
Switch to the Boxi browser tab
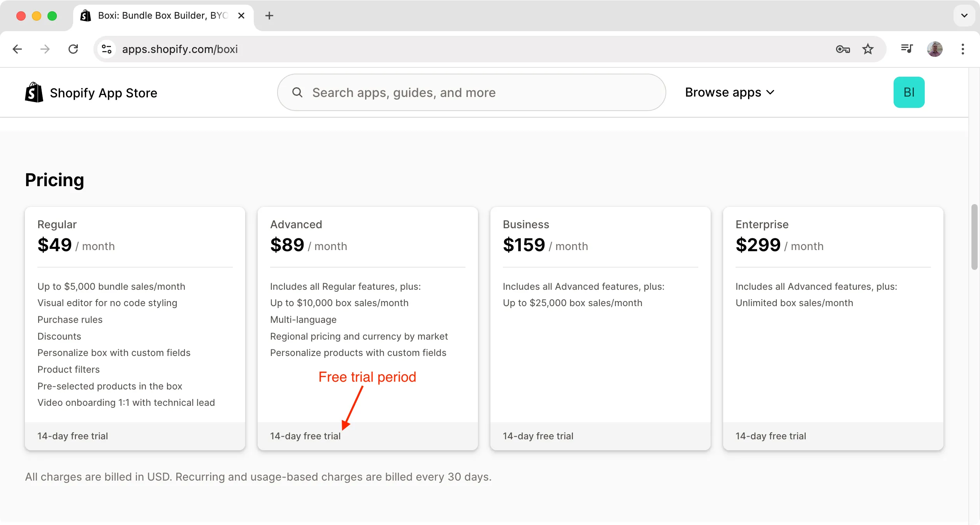tap(156, 16)
